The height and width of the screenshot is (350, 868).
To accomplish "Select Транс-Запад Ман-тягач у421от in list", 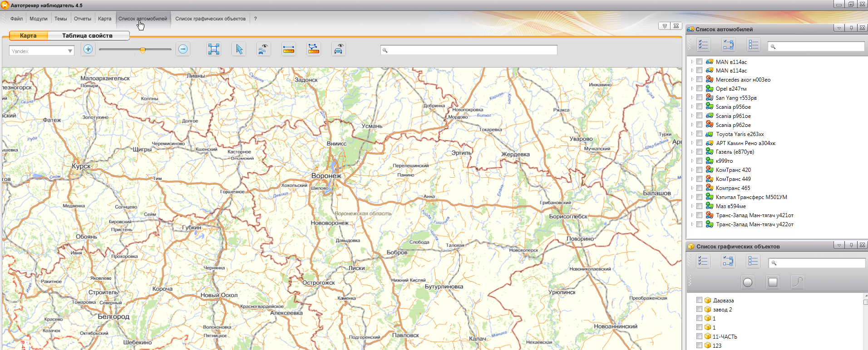I will tap(755, 215).
